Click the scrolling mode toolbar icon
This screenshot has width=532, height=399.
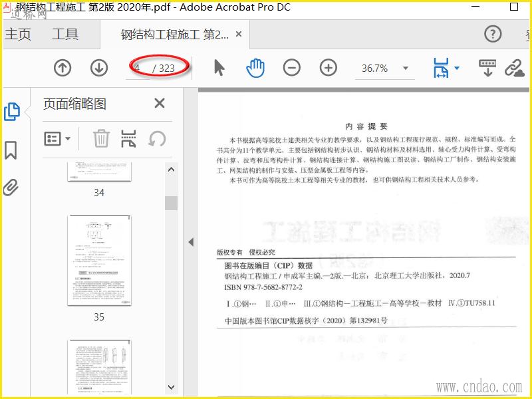coord(487,68)
